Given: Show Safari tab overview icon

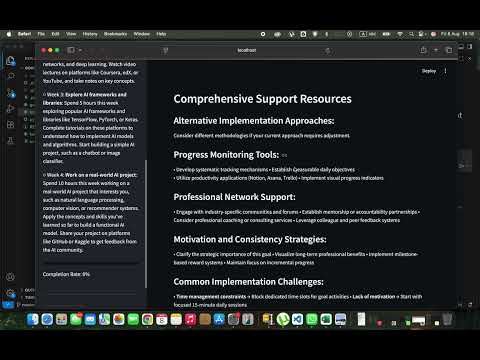Looking at the screenshot, I should pyautogui.click(x=449, y=50).
